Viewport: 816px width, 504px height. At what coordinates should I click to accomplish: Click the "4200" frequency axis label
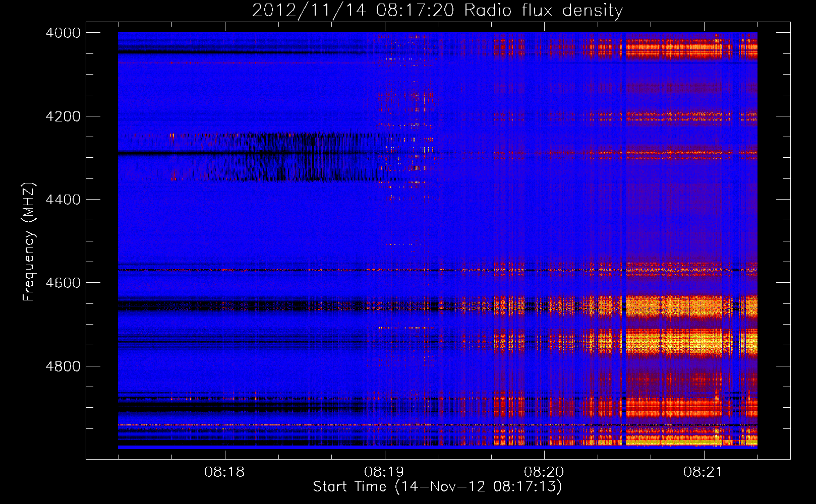(x=63, y=116)
